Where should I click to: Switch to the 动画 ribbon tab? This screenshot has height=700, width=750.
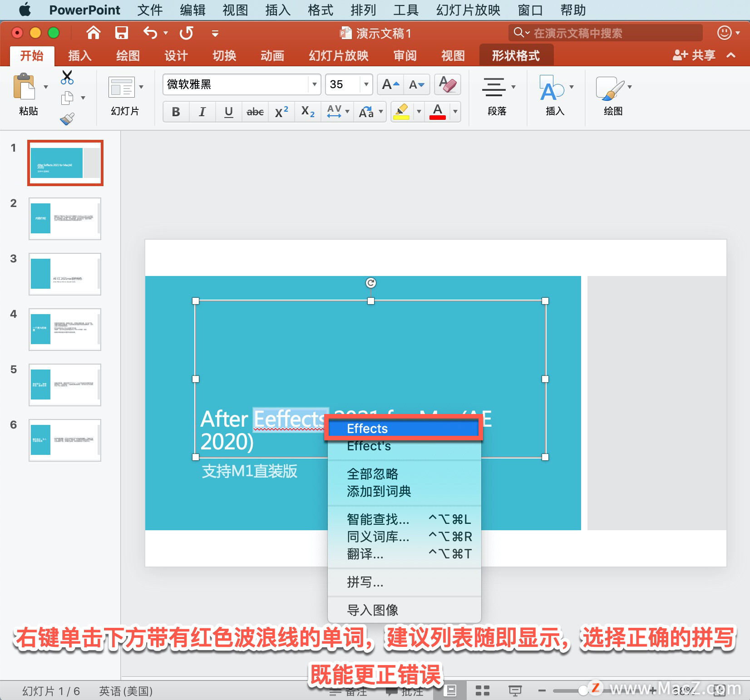(272, 56)
